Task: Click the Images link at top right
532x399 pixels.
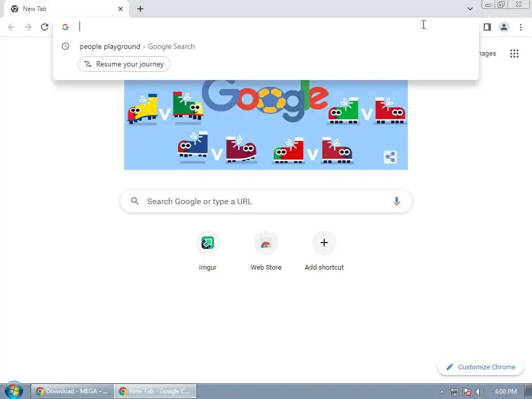Action: pos(487,54)
